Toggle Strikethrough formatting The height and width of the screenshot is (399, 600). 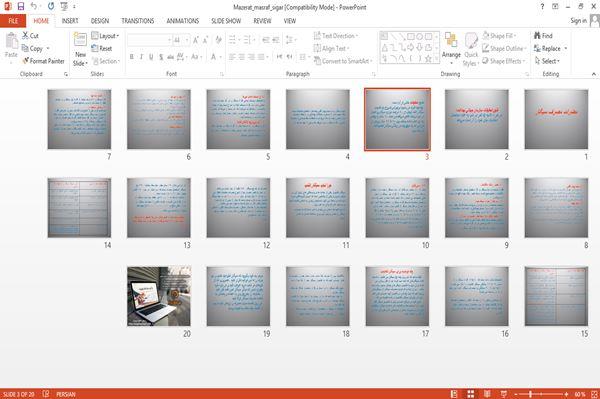coord(171,57)
